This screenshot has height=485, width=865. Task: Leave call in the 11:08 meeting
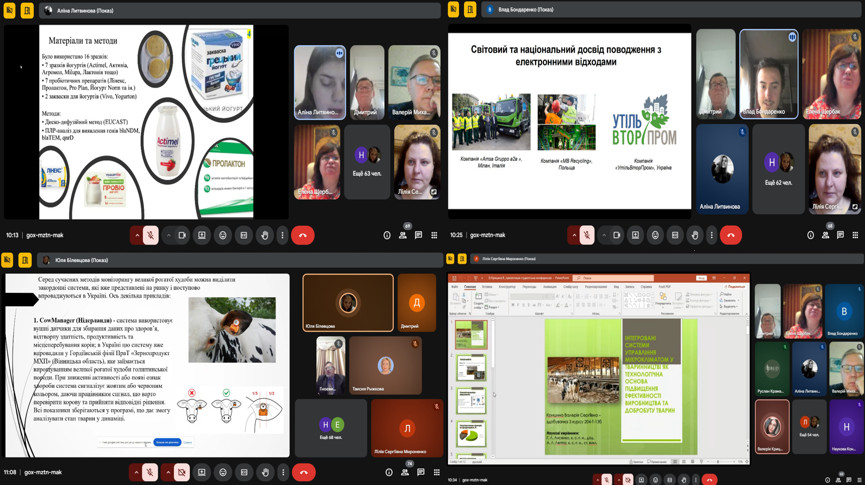pos(303,473)
